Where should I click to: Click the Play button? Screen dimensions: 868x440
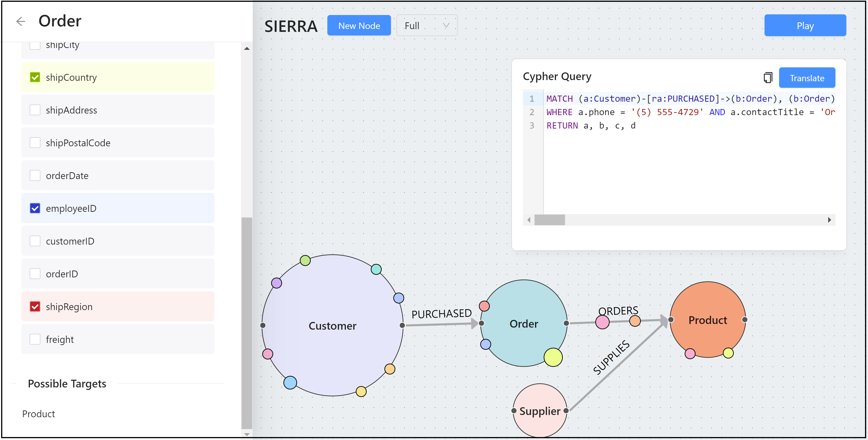point(805,25)
